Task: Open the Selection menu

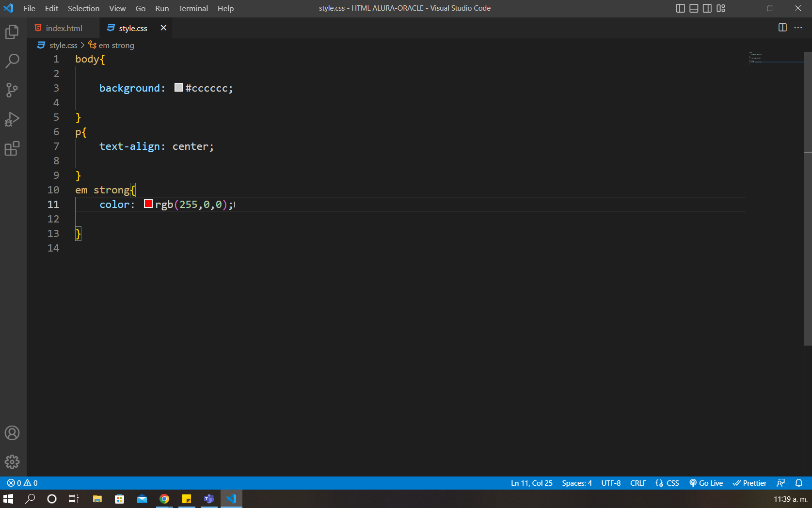Action: point(83,8)
